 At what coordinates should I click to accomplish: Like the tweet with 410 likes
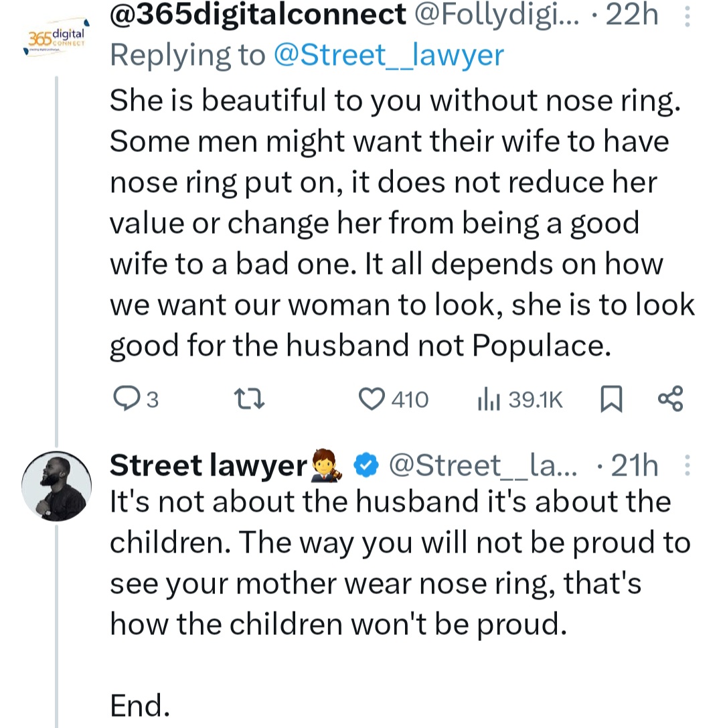point(370,400)
